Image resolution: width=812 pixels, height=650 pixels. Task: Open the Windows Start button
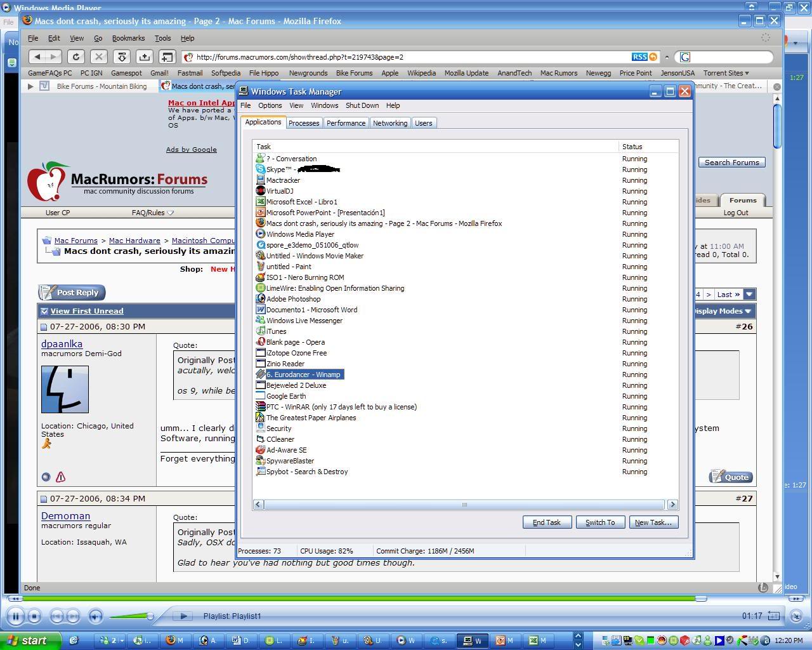29,640
